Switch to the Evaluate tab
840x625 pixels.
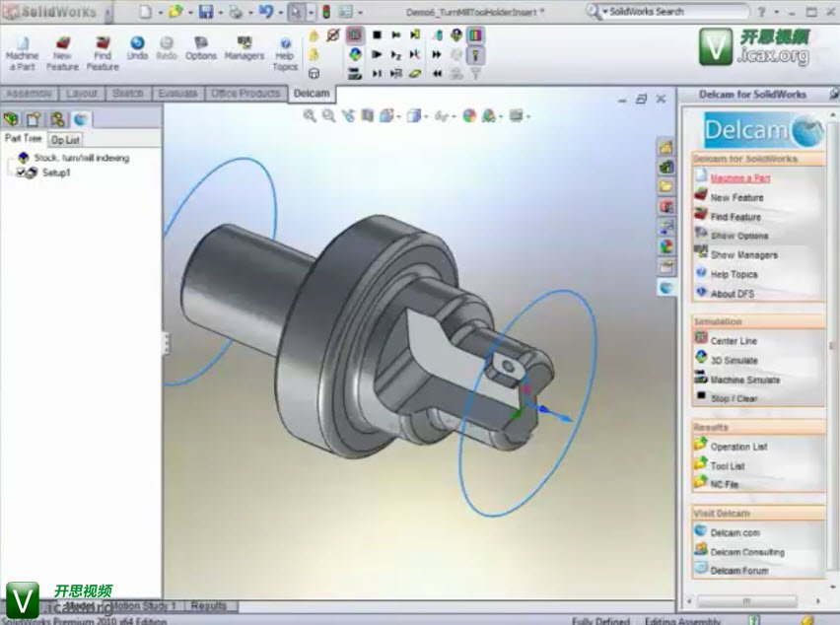[177, 94]
